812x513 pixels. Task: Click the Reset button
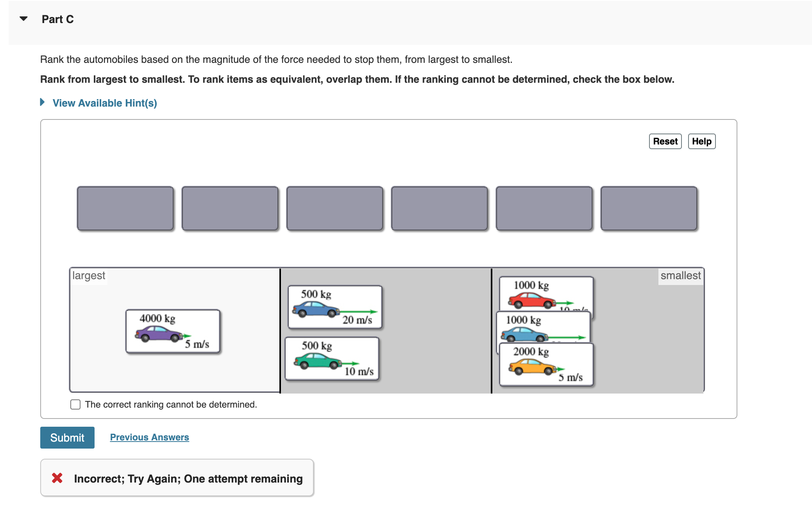click(x=665, y=141)
